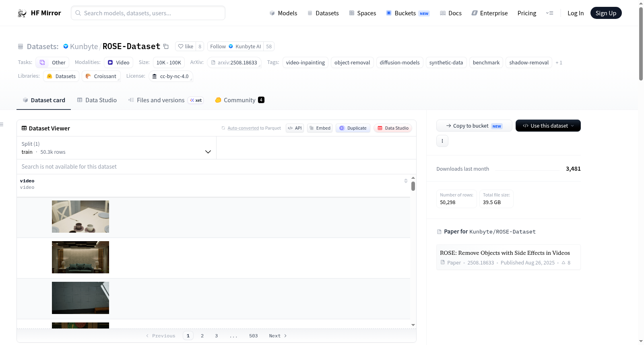The width and height of the screenshot is (644, 345).
Task: Click the HF Mirror logo icon
Action: [x=22, y=13]
